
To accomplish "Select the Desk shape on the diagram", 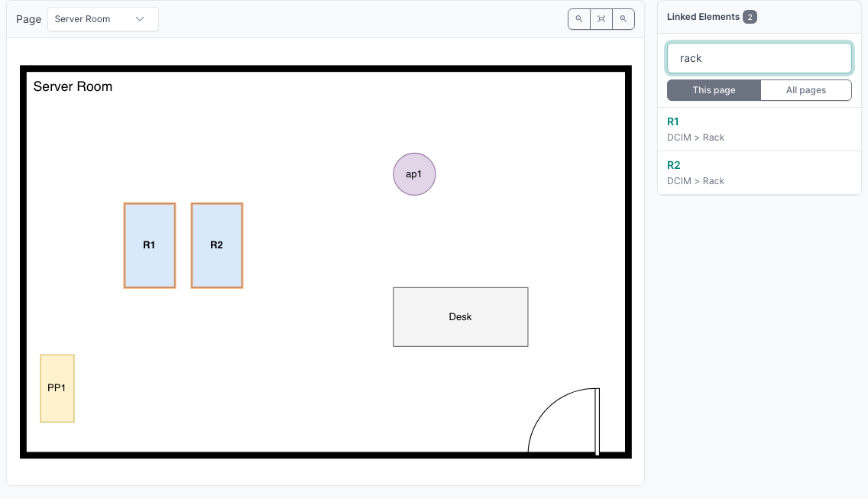I will click(x=461, y=317).
